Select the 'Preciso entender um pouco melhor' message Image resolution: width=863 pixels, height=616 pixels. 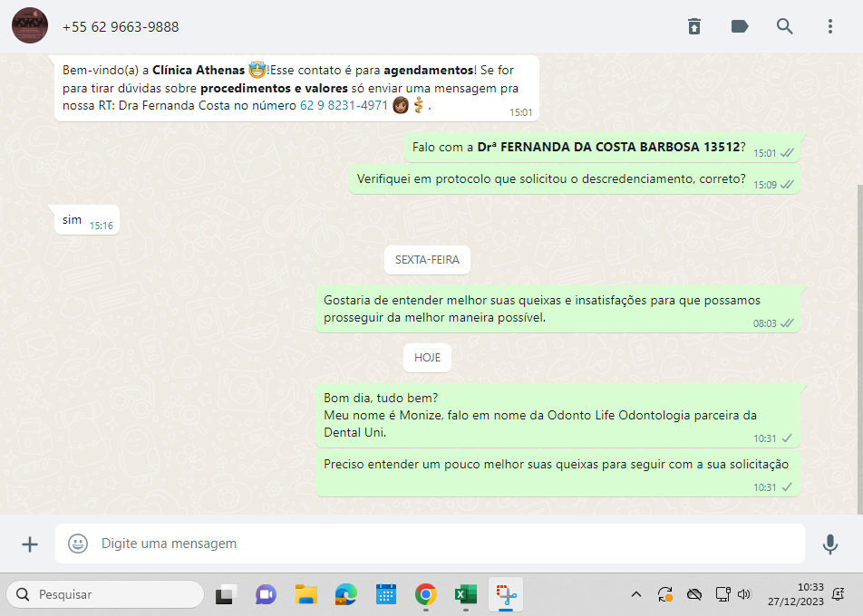pos(558,474)
